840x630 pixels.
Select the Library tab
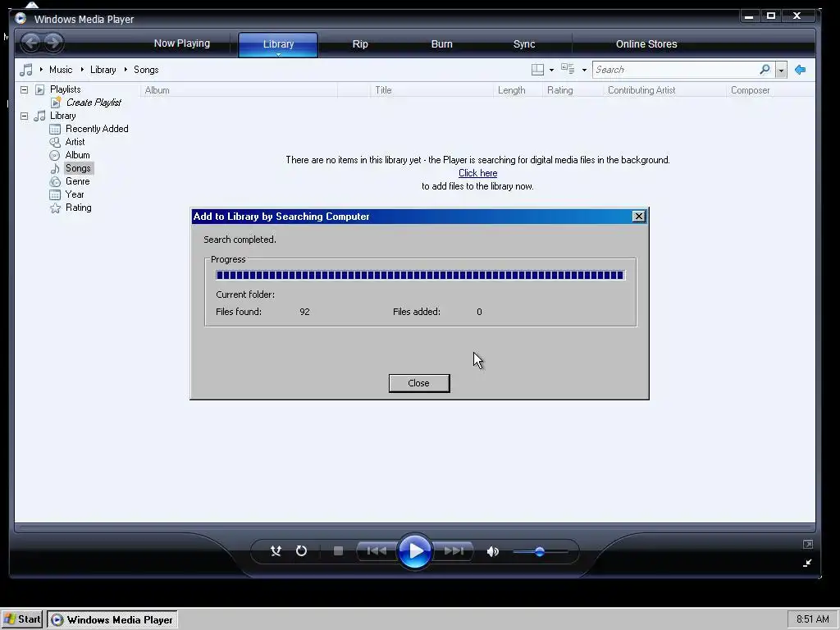click(279, 43)
